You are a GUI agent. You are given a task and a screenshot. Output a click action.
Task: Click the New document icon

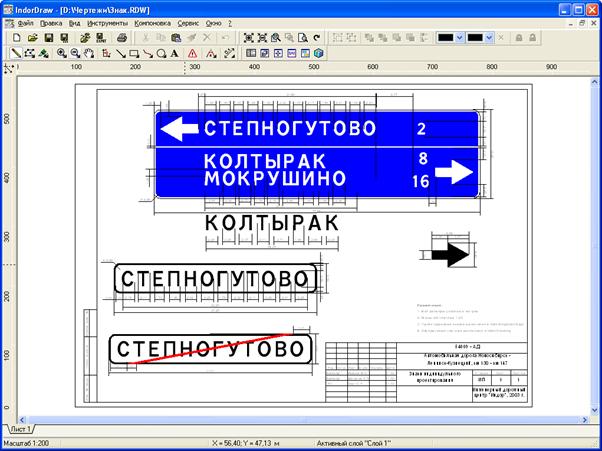[16, 37]
